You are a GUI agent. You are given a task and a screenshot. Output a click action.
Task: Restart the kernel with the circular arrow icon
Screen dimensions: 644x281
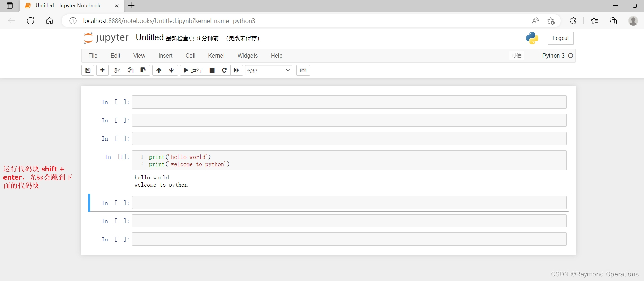224,70
